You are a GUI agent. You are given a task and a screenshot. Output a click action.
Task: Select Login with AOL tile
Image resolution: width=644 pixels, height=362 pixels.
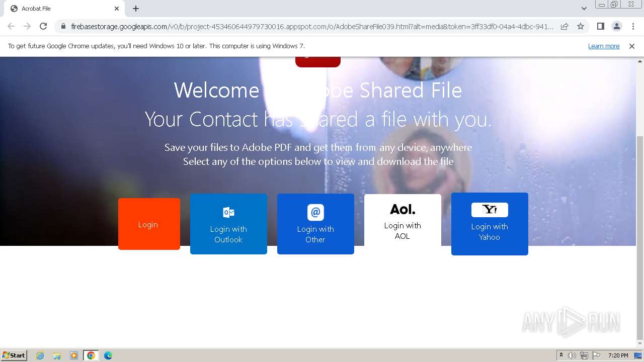[403, 220]
